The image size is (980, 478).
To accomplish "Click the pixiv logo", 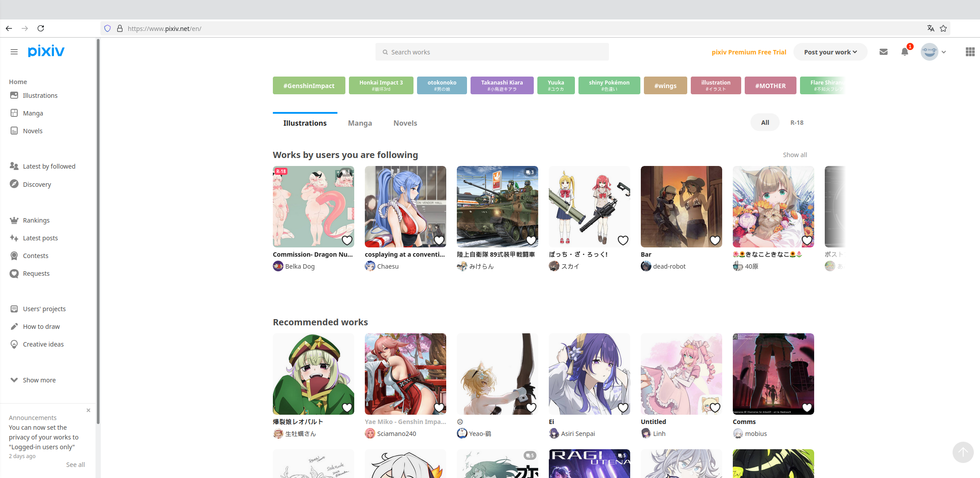I will click(46, 51).
